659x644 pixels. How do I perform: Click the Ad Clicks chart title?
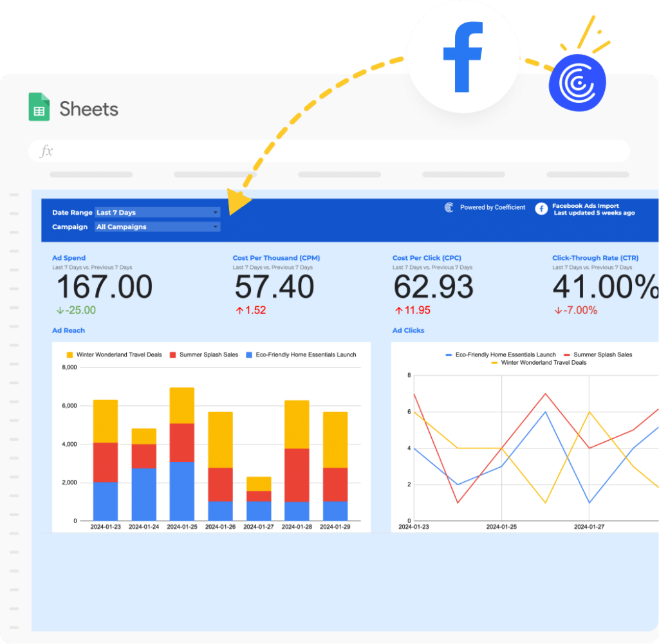[x=408, y=331]
